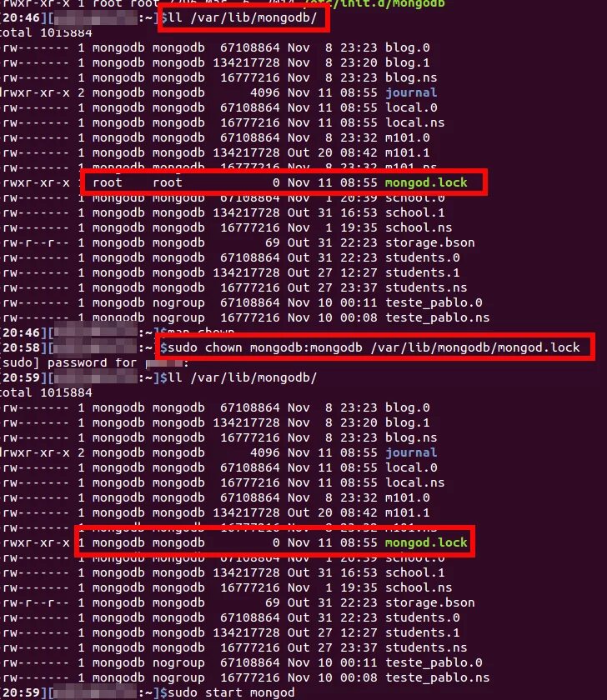The width and height of the screenshot is (607, 700).
Task: Click the highlighted ll /var/lib/mongodb/ command
Action: (x=242, y=17)
